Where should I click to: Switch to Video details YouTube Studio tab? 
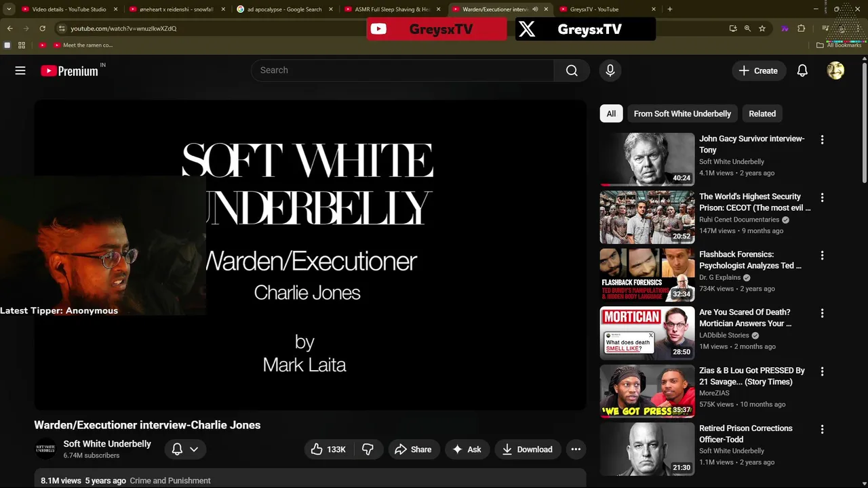(x=68, y=9)
